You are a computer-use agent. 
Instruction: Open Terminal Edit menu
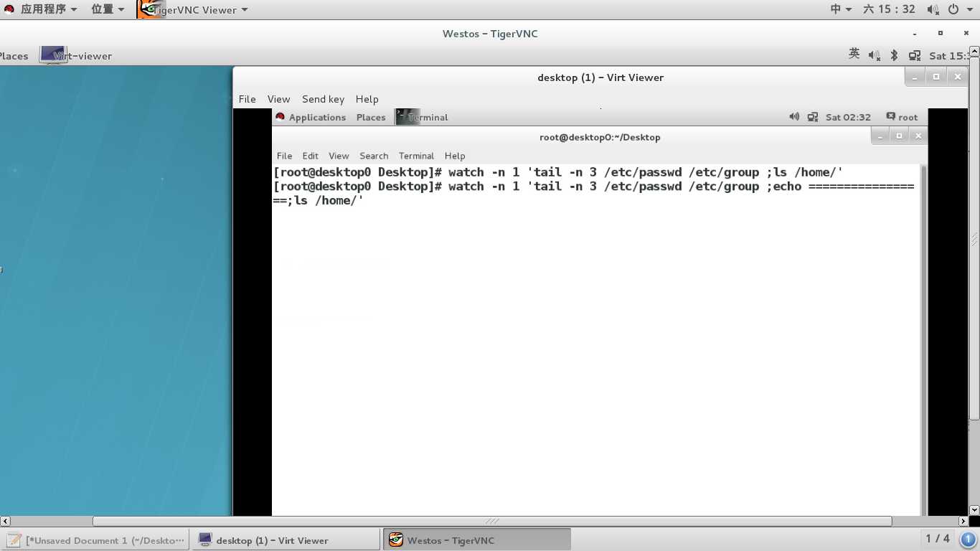point(310,156)
